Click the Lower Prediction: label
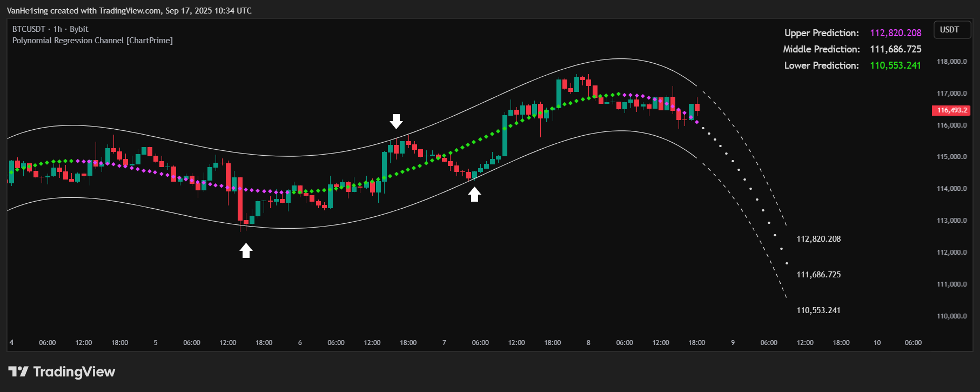The height and width of the screenshot is (392, 980). click(x=822, y=65)
